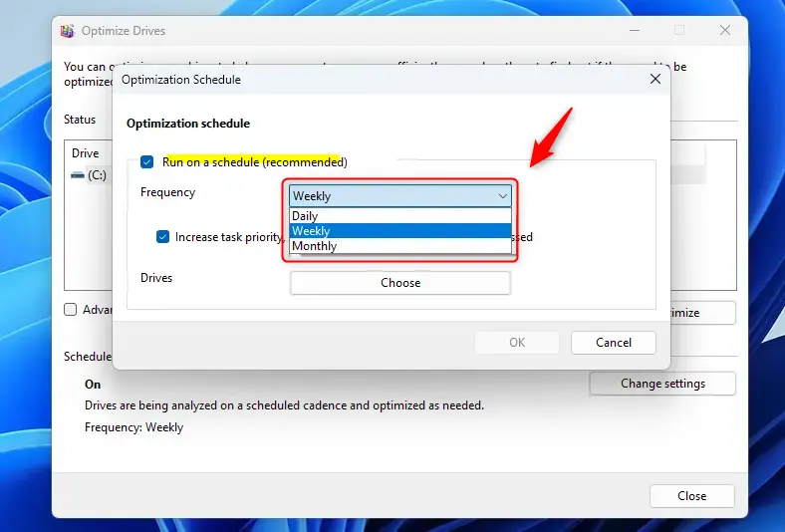Click Change settings in Optimize Drives window
The width and height of the screenshot is (785, 532).
662,384
